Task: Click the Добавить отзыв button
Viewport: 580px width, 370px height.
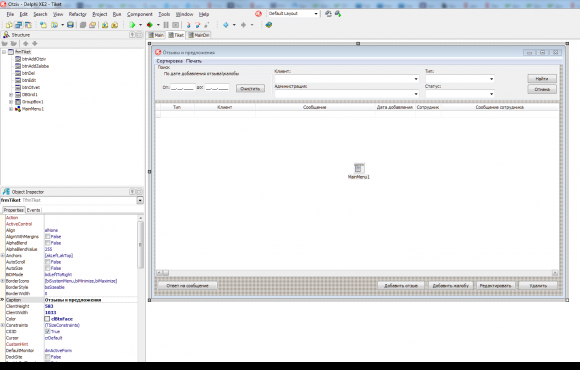Action: (401, 286)
